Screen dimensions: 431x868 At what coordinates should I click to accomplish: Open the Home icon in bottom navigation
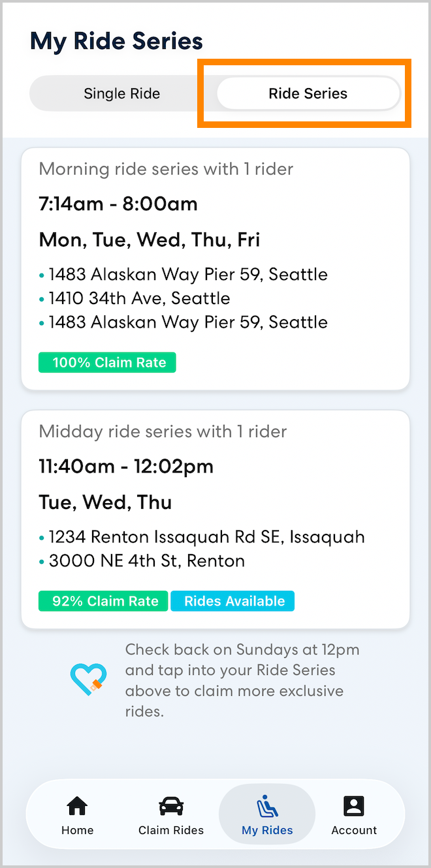(77, 807)
